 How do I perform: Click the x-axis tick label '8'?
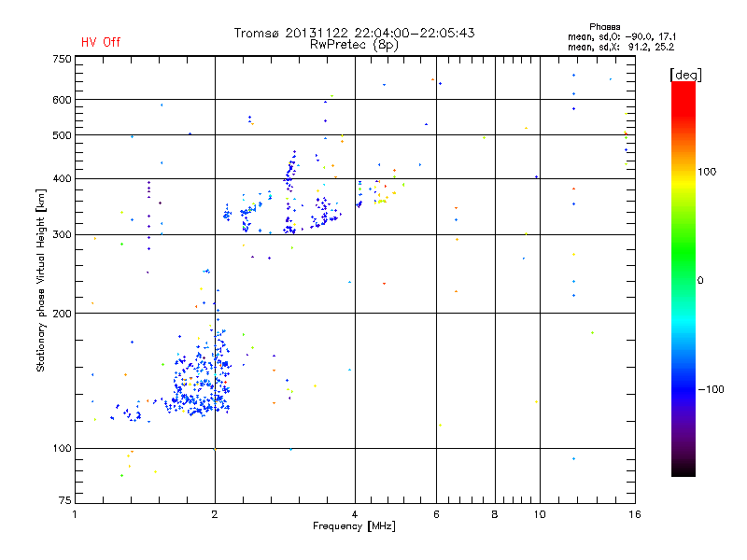pos(495,514)
